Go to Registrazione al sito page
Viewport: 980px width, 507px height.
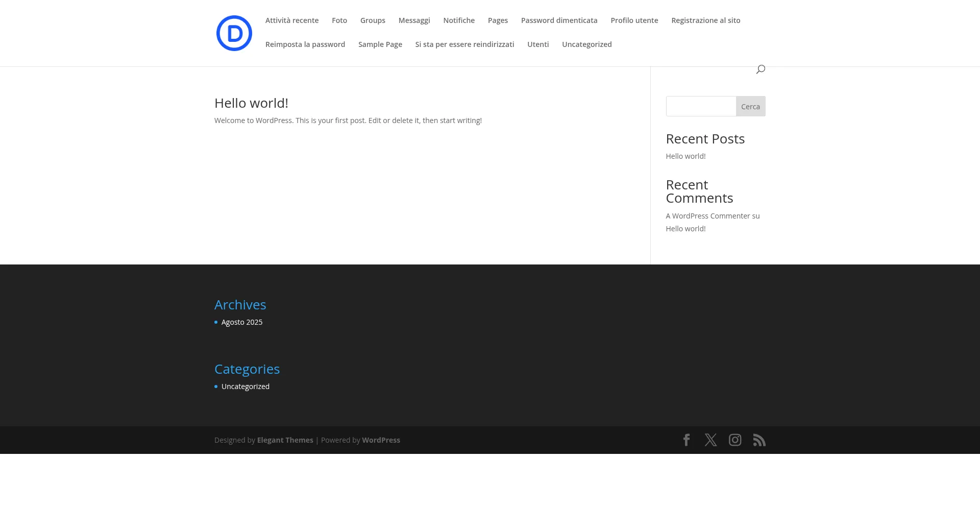[705, 20]
